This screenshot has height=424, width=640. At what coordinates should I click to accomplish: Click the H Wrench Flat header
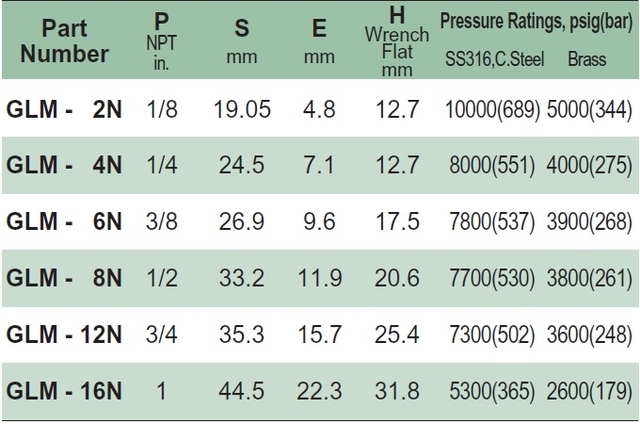[397, 42]
